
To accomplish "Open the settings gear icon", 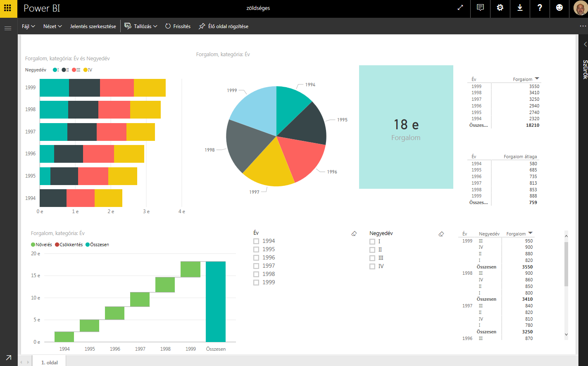I will pyautogui.click(x=500, y=7).
